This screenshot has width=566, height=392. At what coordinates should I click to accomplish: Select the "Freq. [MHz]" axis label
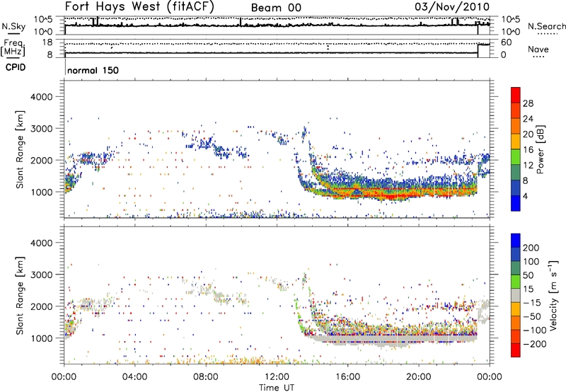point(13,48)
